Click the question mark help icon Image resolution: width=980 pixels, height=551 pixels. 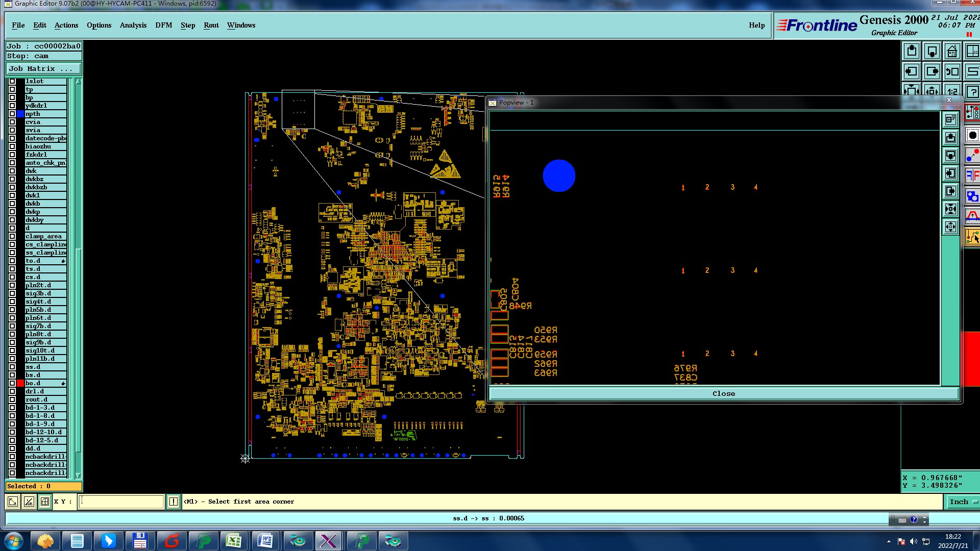point(972,92)
